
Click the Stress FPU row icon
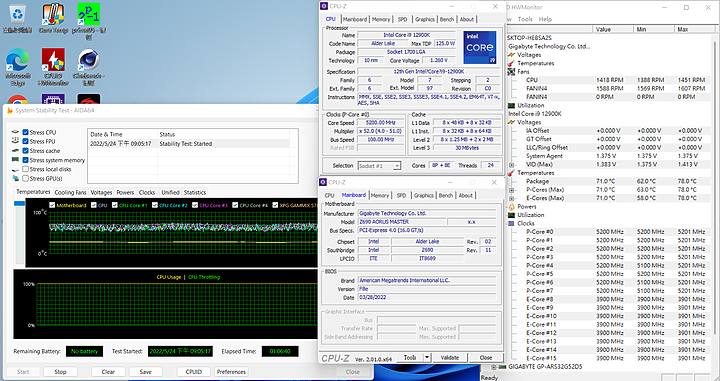16,141
